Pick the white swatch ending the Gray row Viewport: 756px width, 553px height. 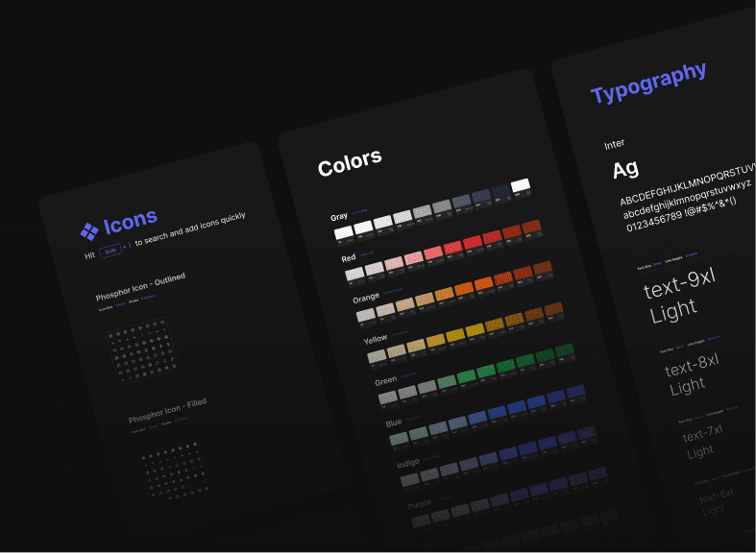tap(521, 185)
